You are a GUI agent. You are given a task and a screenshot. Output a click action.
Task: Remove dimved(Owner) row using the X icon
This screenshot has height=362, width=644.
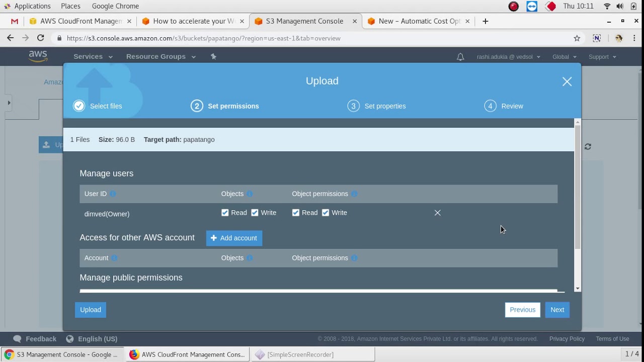pos(438,213)
